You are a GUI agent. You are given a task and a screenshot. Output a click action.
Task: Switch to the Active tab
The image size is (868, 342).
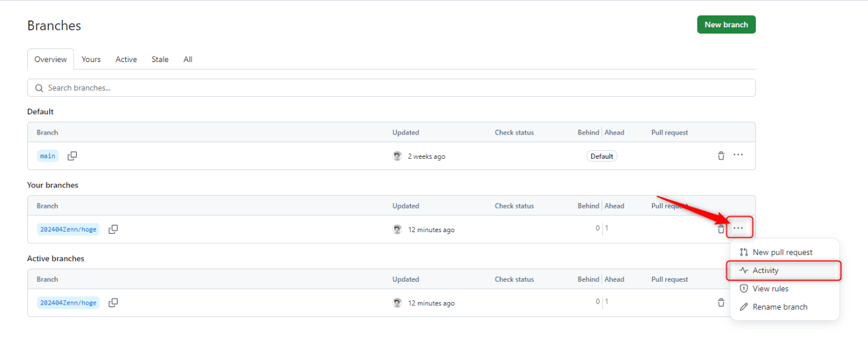tap(126, 59)
